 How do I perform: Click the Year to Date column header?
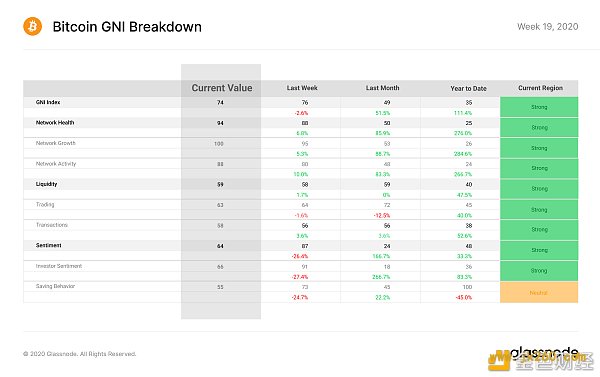click(468, 88)
